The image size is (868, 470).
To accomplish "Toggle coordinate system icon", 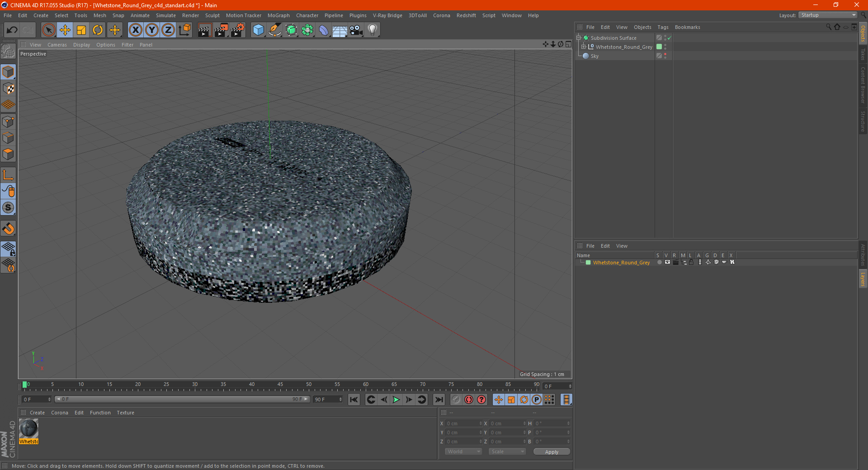I will [184, 30].
